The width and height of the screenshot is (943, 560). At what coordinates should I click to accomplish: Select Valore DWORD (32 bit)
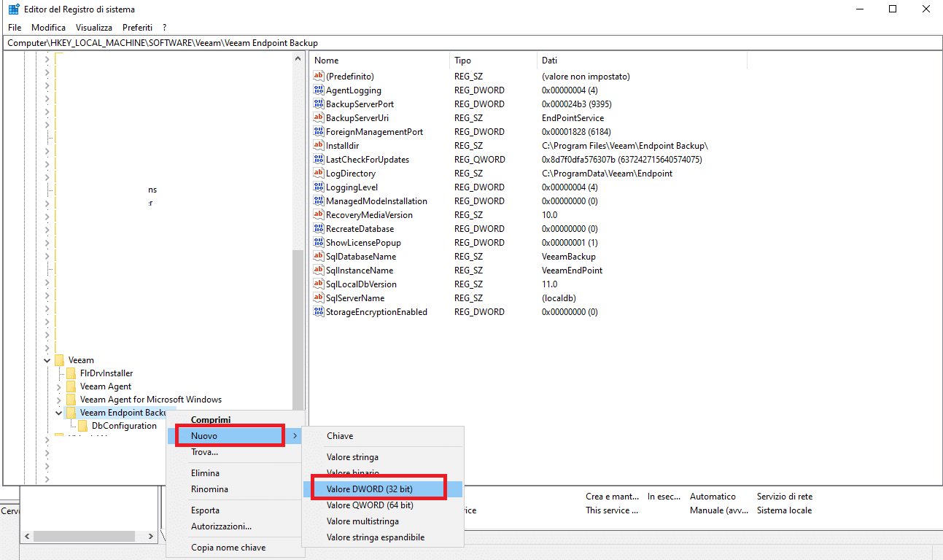(x=383, y=489)
